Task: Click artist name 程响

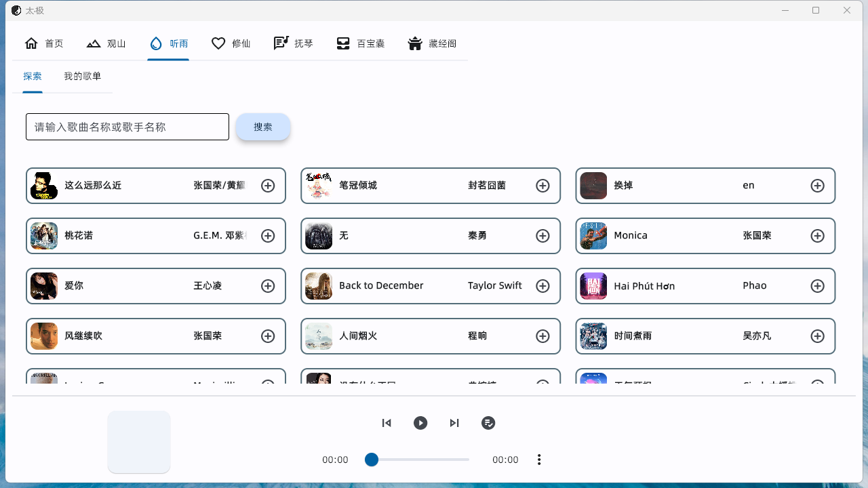Action: coord(477,335)
